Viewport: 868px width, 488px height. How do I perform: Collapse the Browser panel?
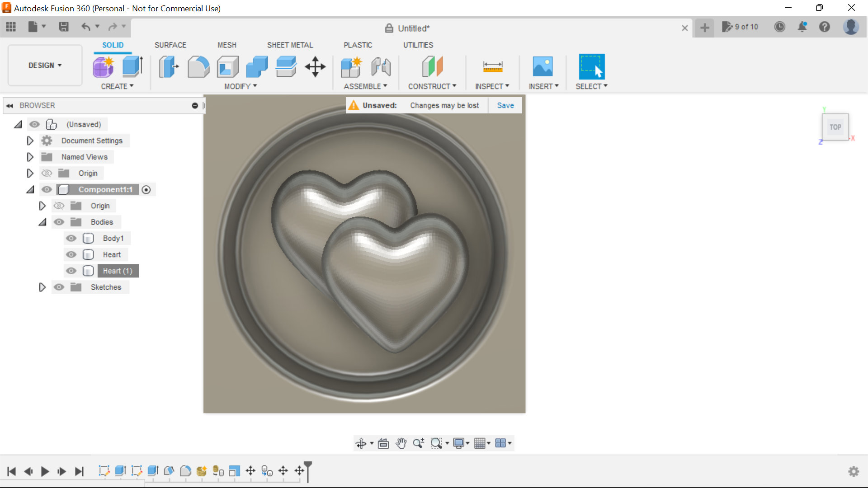tap(9, 105)
